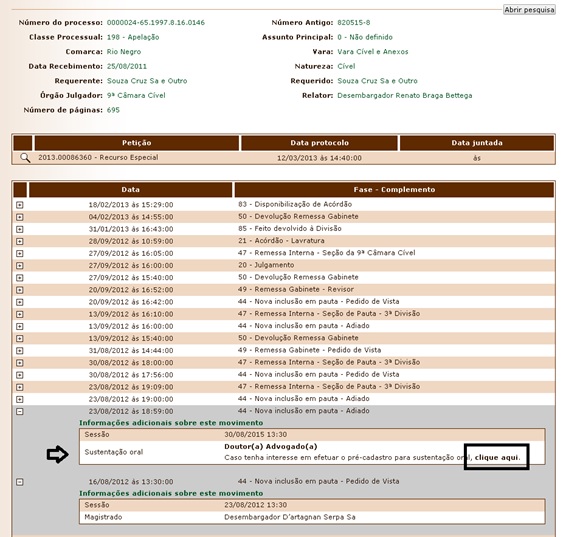
Task: Expand the 13/09/2012 15:40 Devolução Remessa Gabinete row
Action: pyautogui.click(x=20, y=339)
